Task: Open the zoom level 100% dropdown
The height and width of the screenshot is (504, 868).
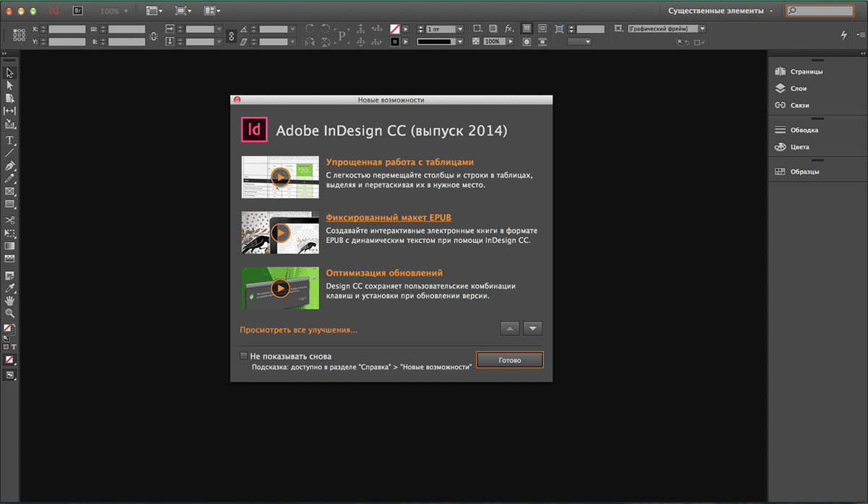Action: [114, 12]
